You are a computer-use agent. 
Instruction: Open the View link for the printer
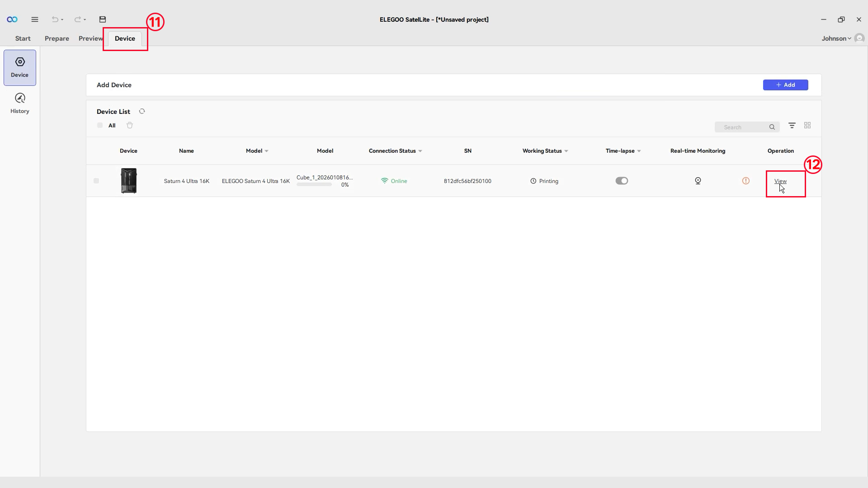point(780,181)
